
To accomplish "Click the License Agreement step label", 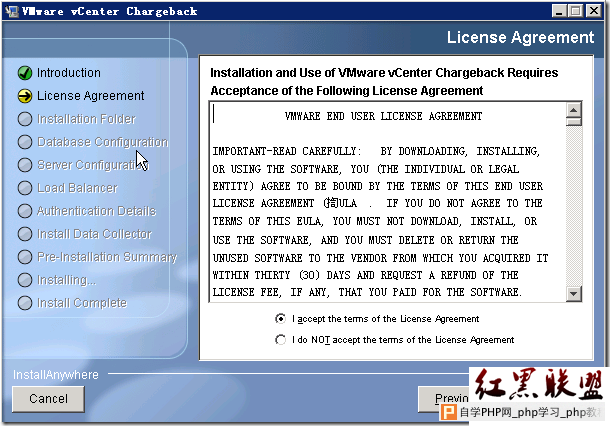I will tap(91, 96).
